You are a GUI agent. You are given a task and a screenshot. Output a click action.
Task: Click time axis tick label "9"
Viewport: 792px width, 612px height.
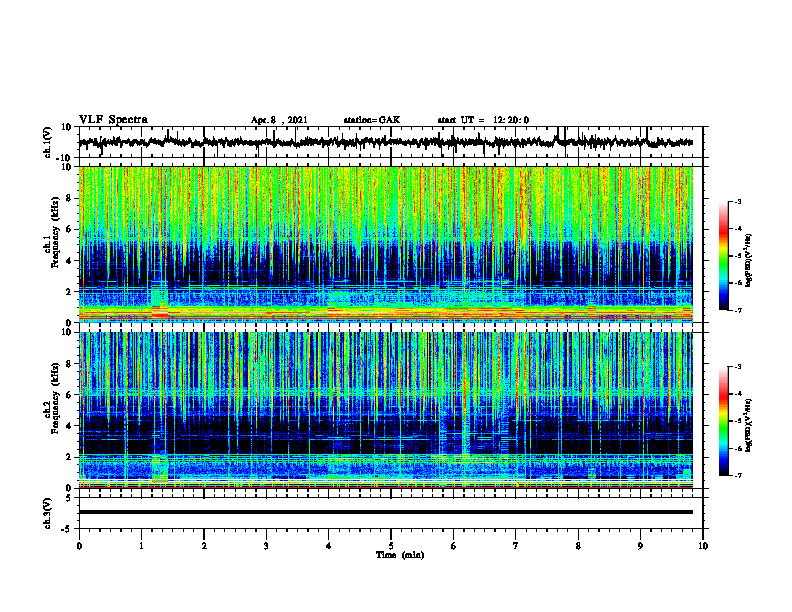pyautogui.click(x=640, y=546)
